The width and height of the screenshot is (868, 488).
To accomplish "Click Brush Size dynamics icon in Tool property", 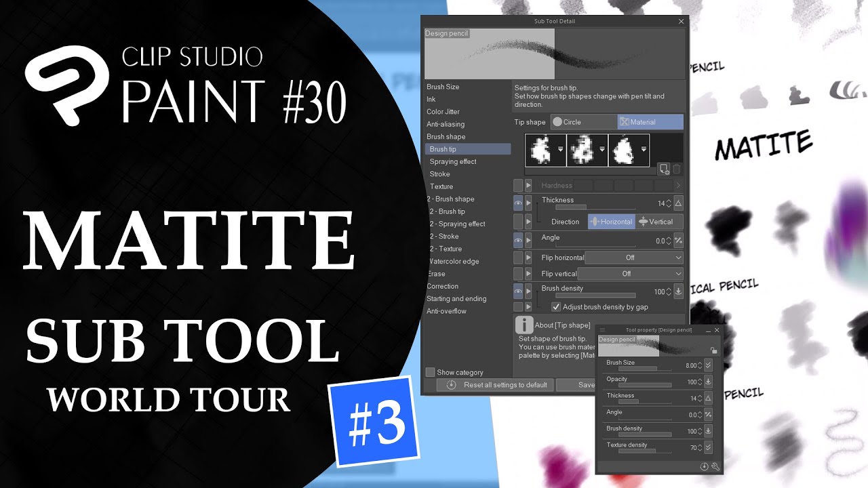I will click(x=708, y=365).
